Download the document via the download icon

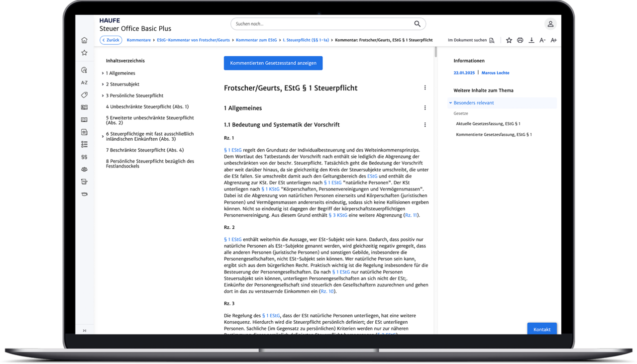tap(531, 40)
